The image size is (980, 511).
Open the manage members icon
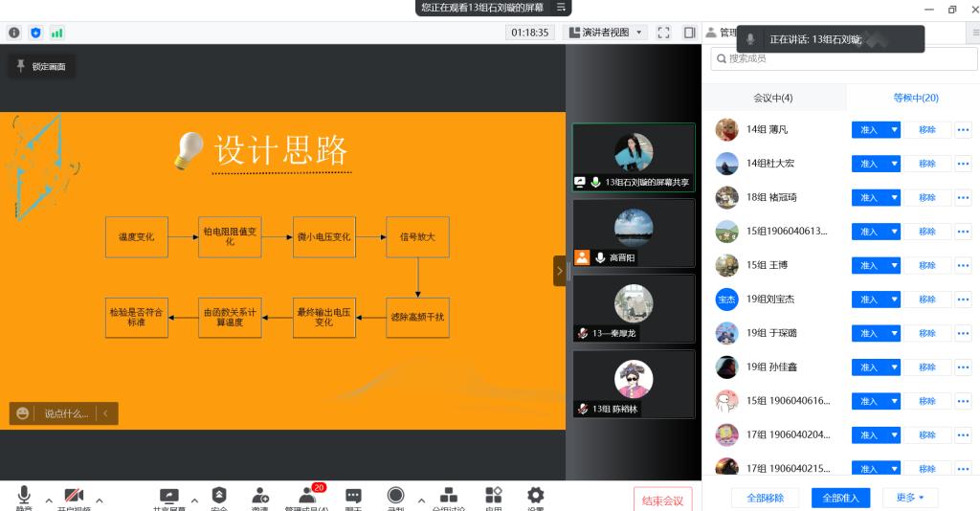[x=307, y=496]
